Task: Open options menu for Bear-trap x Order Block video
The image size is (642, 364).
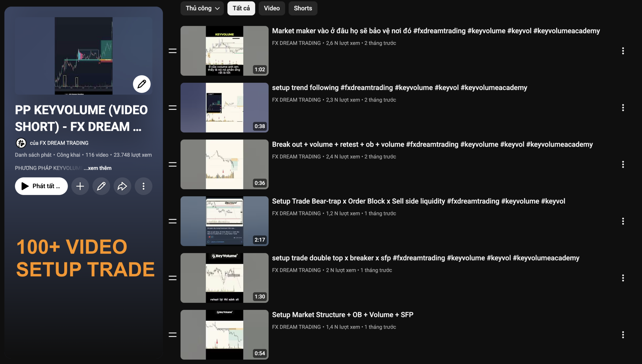Action: (x=623, y=221)
